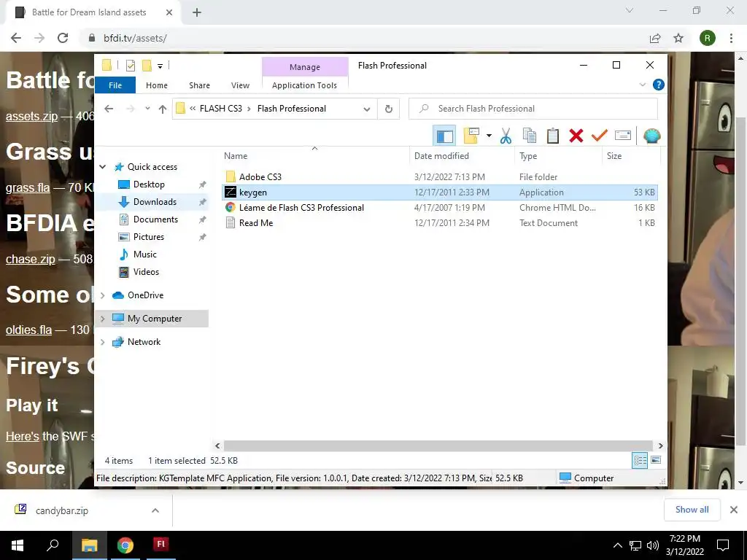Click the Adobe Flash taskbar icon

(x=161, y=544)
